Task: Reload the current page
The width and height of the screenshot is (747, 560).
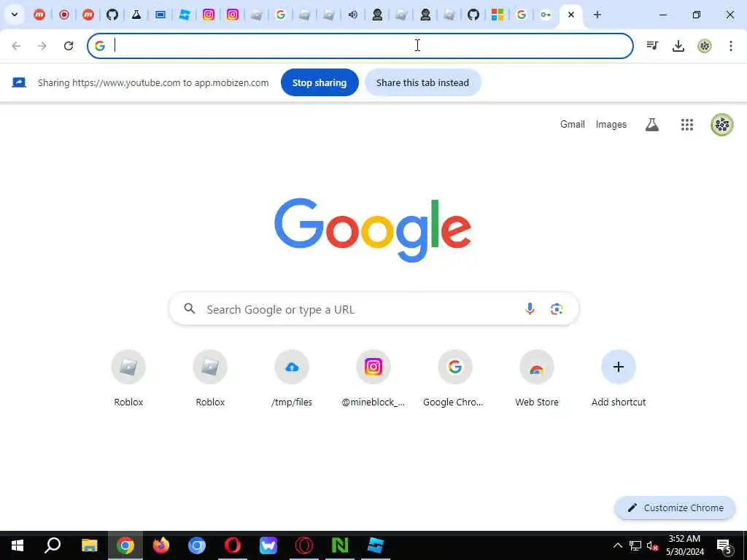Action: [x=69, y=46]
